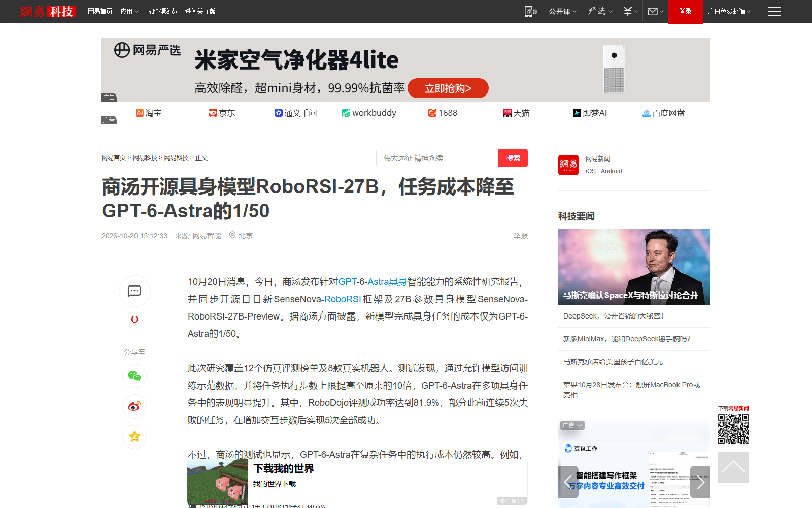Share article to Weibo
The height and width of the screenshot is (508, 812).
coord(134,406)
